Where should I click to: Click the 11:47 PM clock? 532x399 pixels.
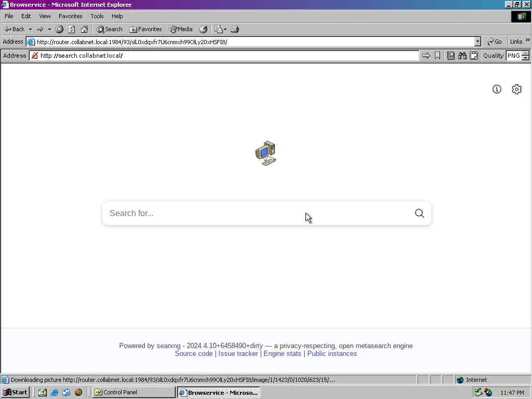click(512, 393)
